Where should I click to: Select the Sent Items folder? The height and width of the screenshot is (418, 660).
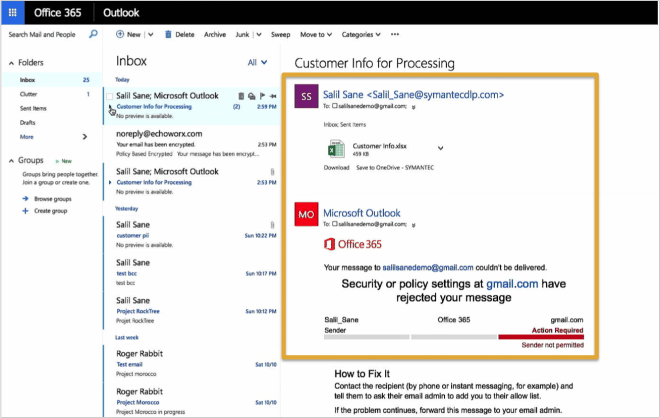tap(33, 108)
